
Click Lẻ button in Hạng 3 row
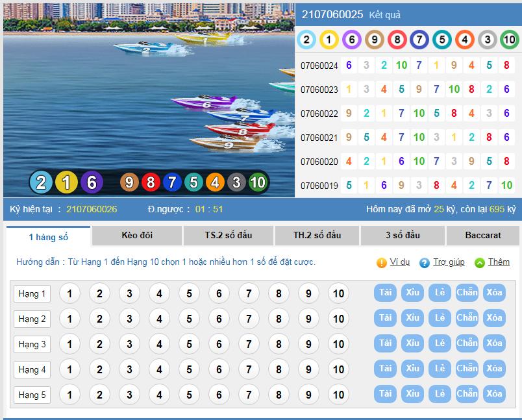(x=440, y=343)
